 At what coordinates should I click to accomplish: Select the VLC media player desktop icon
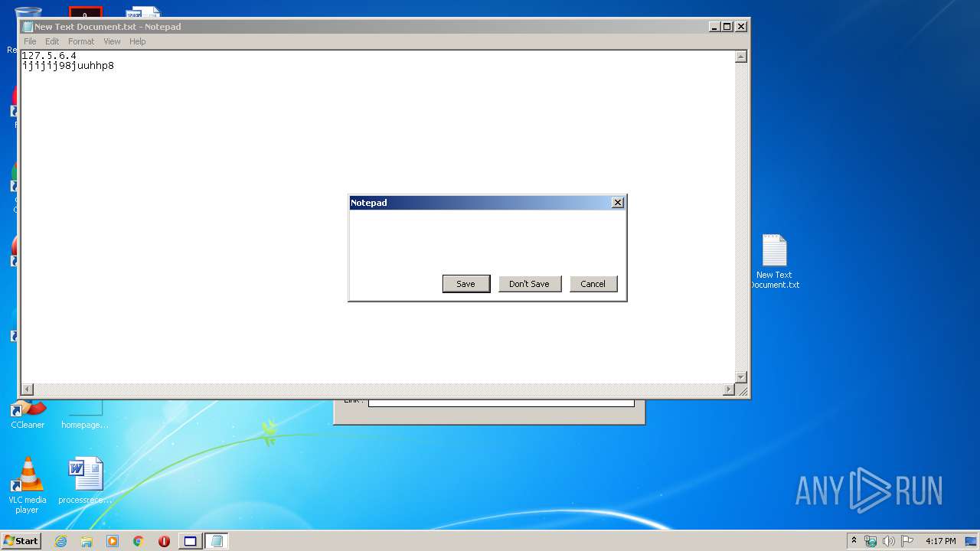[28, 485]
